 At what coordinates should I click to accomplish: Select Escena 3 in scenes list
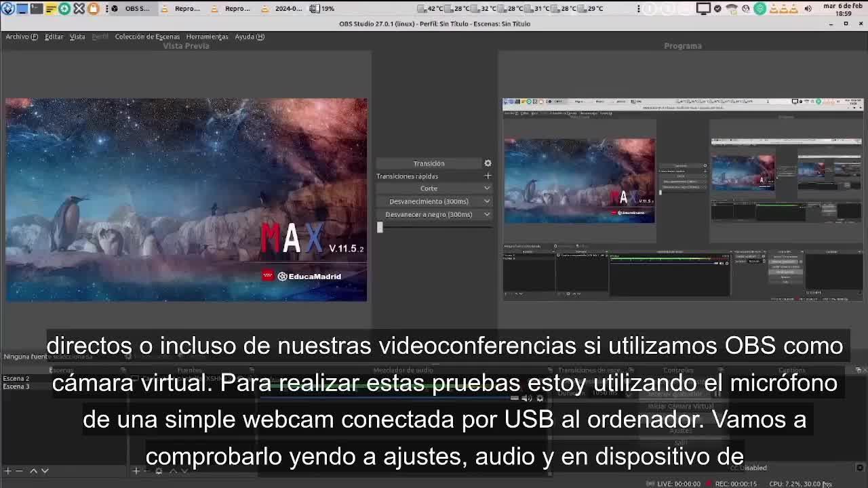(16, 386)
